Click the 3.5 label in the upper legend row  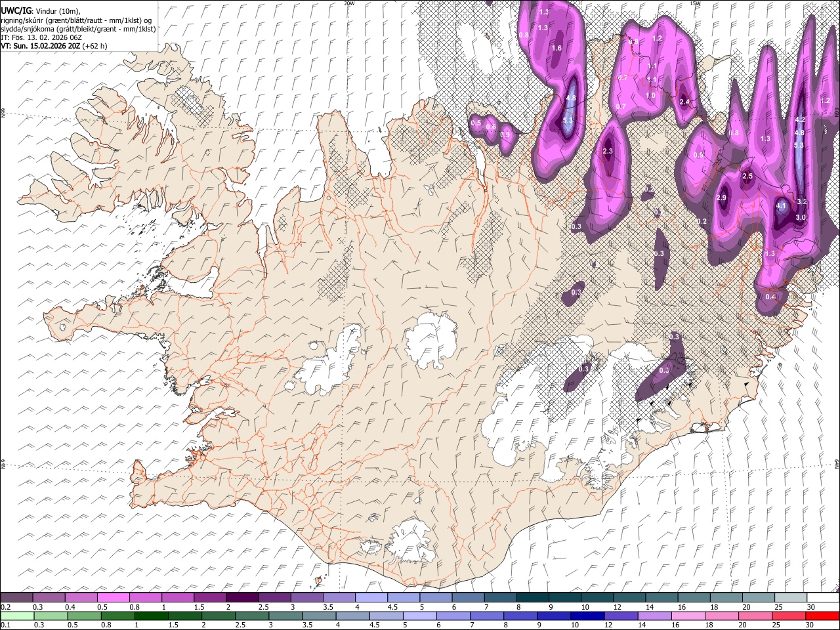coord(328,608)
